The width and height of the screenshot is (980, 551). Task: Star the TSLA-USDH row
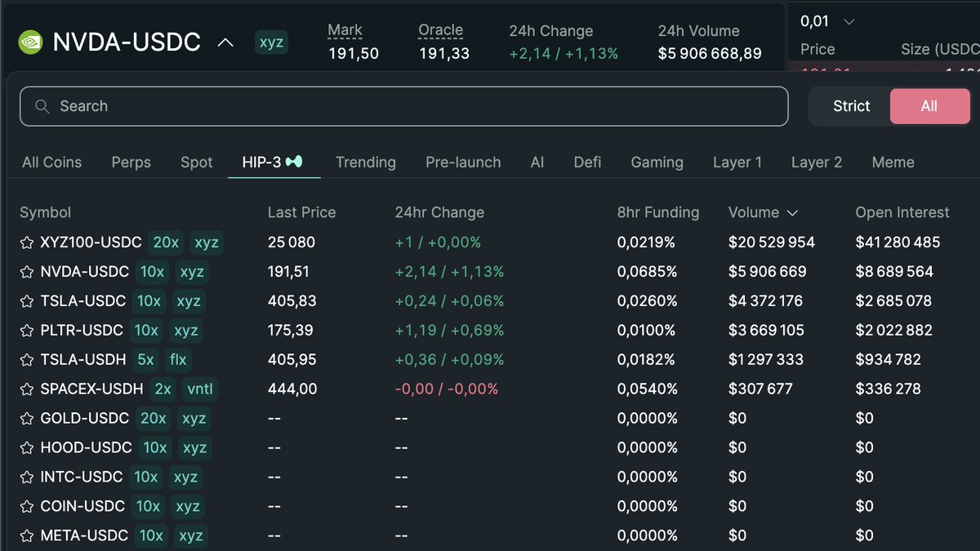point(27,360)
